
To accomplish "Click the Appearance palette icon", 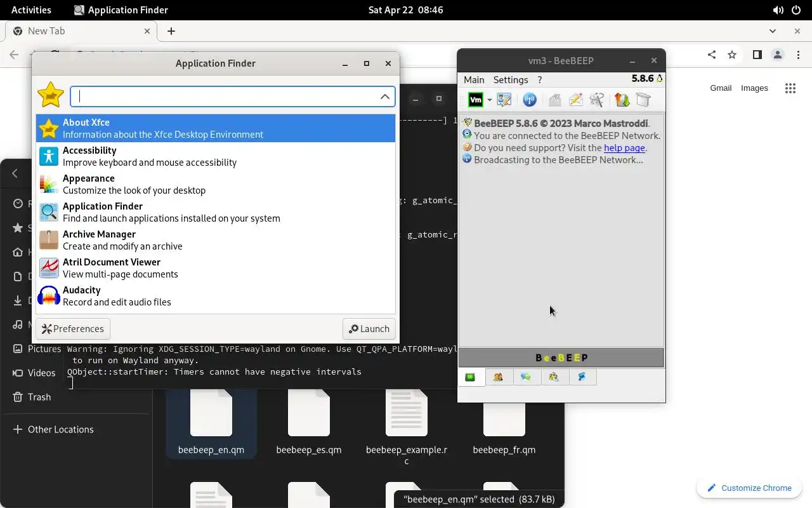I will [49, 184].
